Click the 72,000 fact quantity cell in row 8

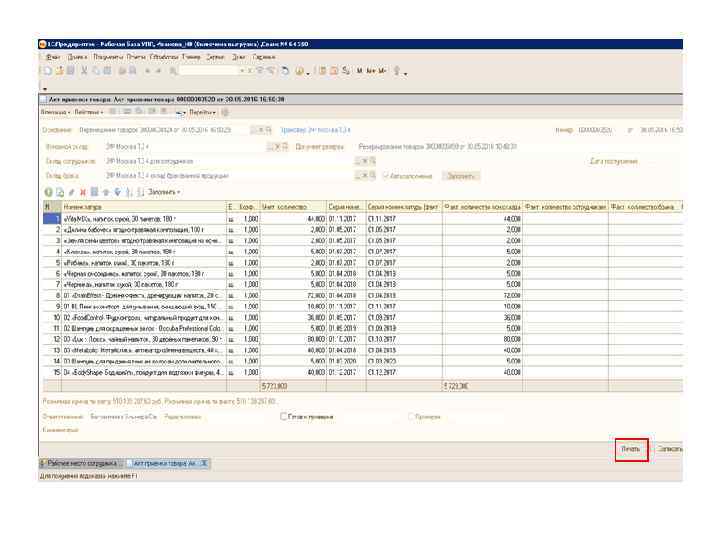click(483, 295)
